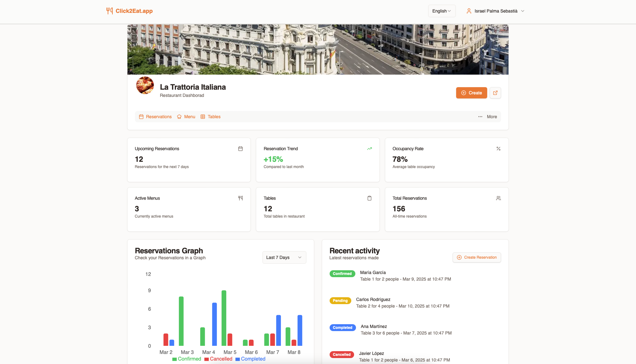Select the Menu tab
Viewport: 636px width, 364px height.
point(190,117)
